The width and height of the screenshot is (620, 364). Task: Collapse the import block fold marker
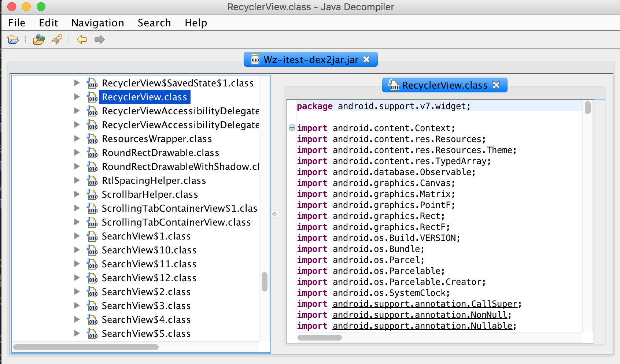pos(292,128)
